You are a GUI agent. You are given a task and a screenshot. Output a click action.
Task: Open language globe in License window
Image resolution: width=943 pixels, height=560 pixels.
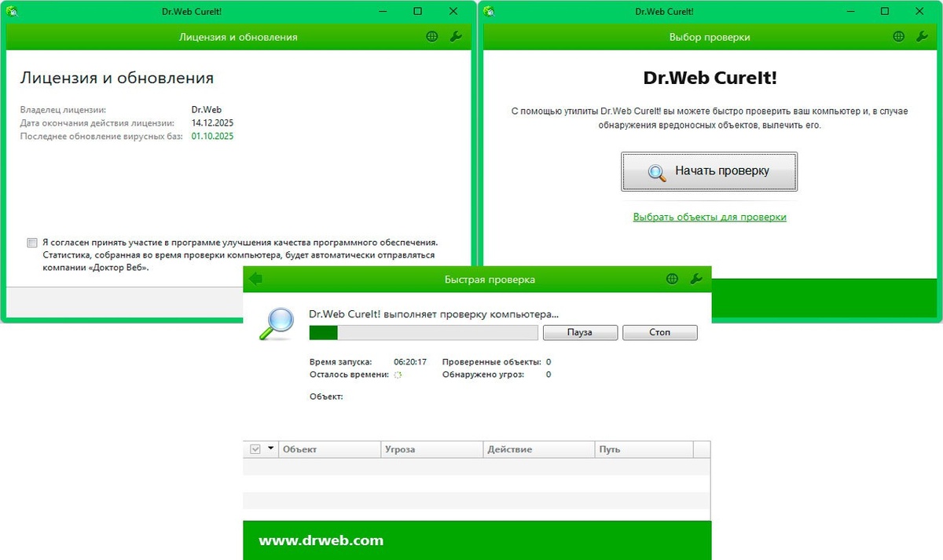[432, 37]
